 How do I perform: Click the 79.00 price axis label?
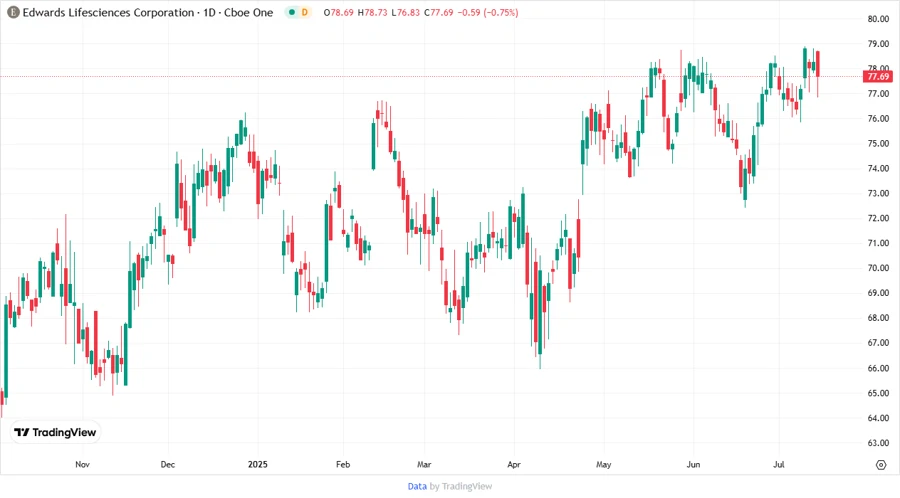878,44
